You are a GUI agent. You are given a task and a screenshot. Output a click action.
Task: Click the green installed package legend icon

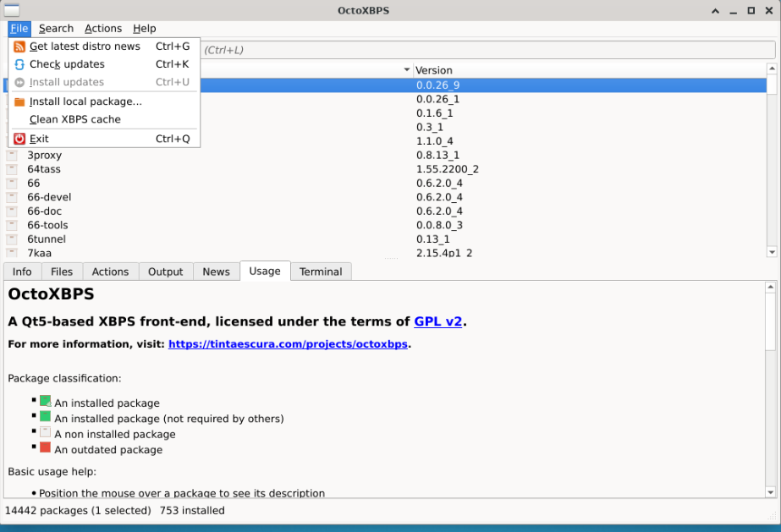pyautogui.click(x=46, y=401)
